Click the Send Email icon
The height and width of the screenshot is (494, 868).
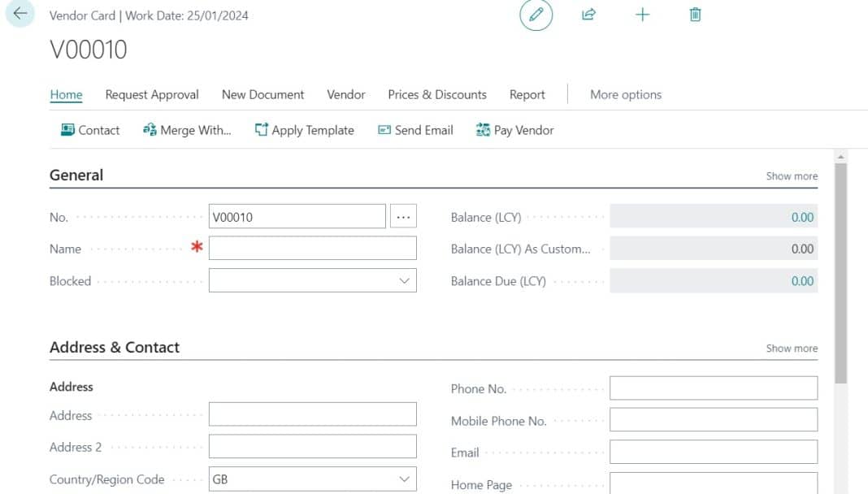tap(383, 130)
